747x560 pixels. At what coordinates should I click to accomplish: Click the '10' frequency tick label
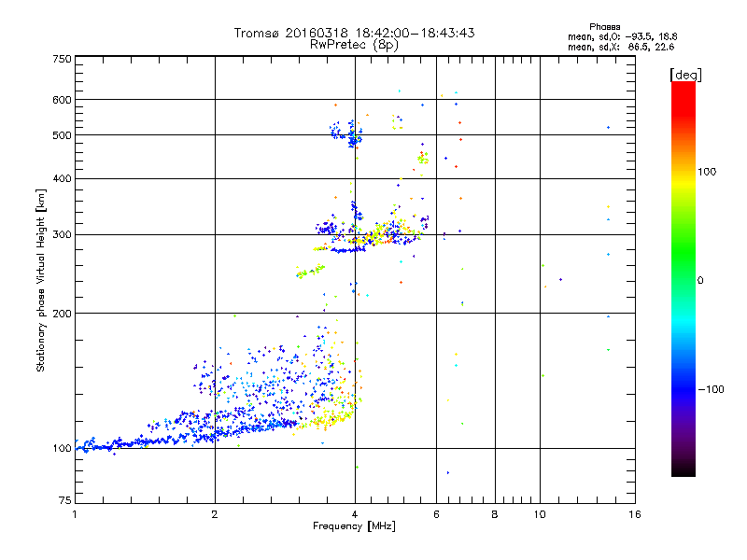(540, 514)
